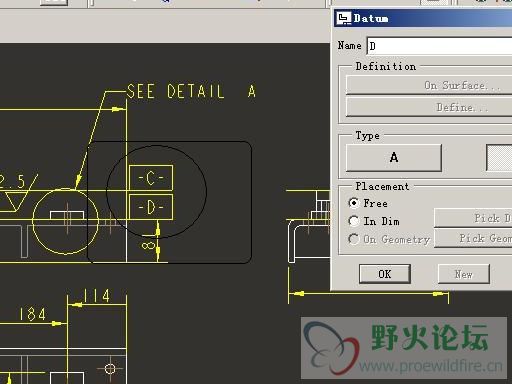Confirm the datum with OK
This screenshot has height=384, width=512.
(385, 274)
